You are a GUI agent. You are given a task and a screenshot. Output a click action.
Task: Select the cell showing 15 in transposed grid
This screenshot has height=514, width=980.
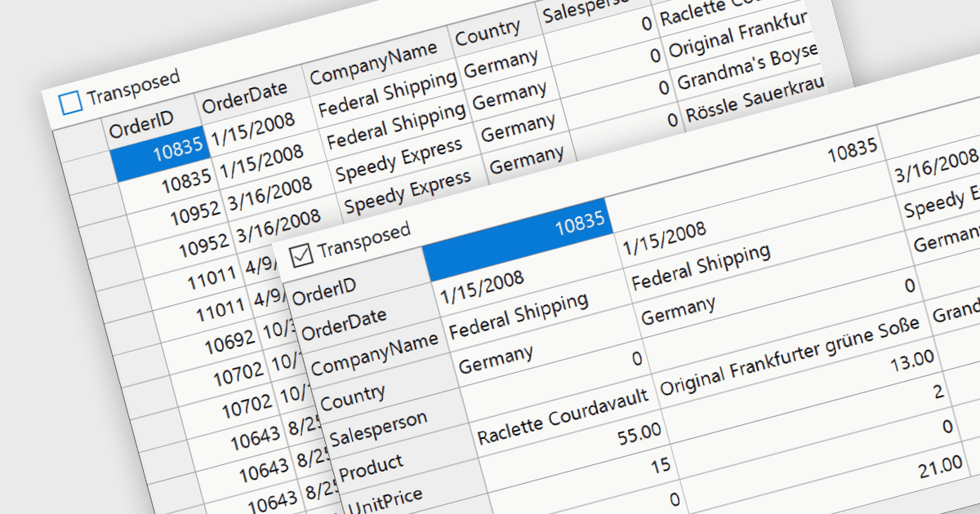click(x=584, y=481)
